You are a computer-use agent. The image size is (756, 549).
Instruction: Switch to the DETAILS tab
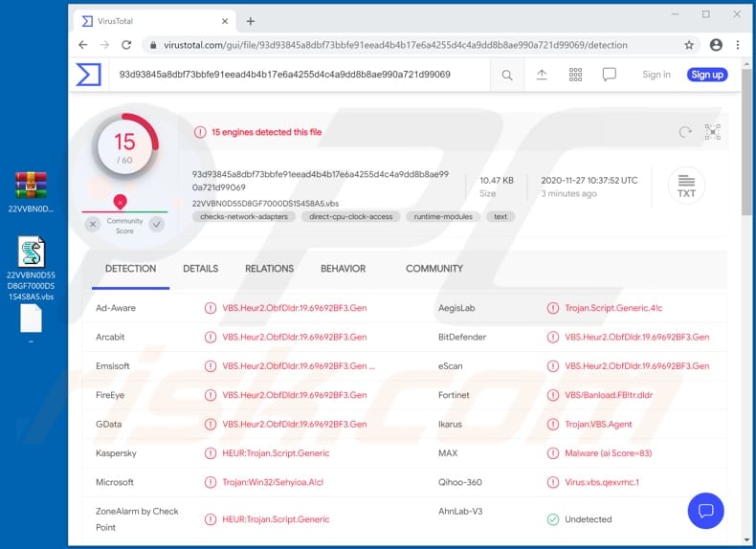pyautogui.click(x=201, y=269)
